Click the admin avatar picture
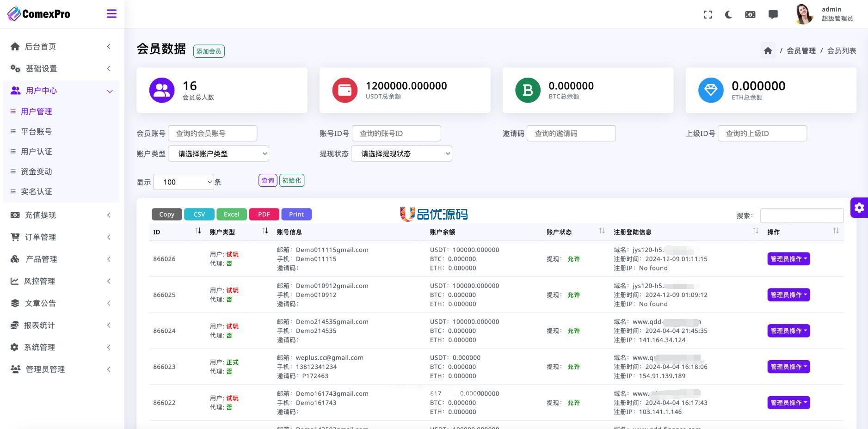The image size is (868, 429). (x=804, y=14)
